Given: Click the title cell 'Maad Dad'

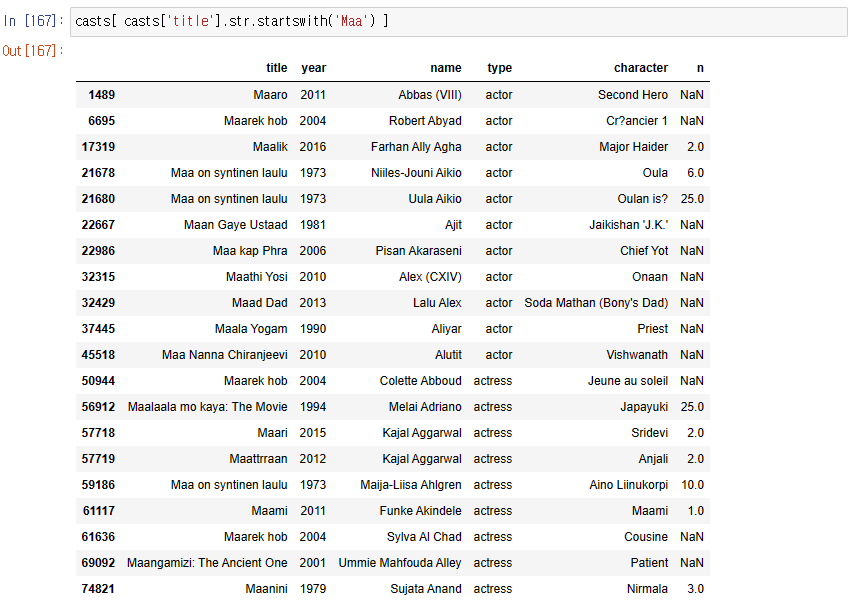Looking at the screenshot, I should (x=260, y=303).
